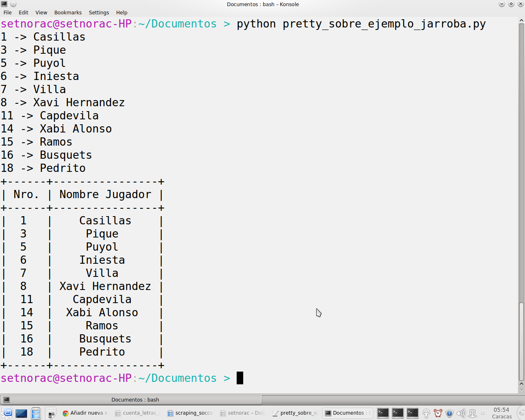Open the Bookmarks menu
The image size is (525, 420).
pyautogui.click(x=68, y=13)
